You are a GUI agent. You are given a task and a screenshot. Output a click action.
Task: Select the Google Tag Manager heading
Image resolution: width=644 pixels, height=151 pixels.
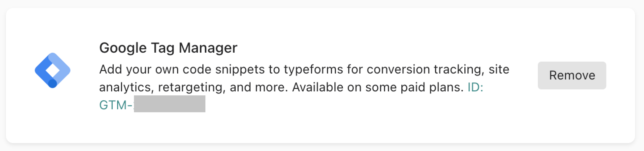168,48
